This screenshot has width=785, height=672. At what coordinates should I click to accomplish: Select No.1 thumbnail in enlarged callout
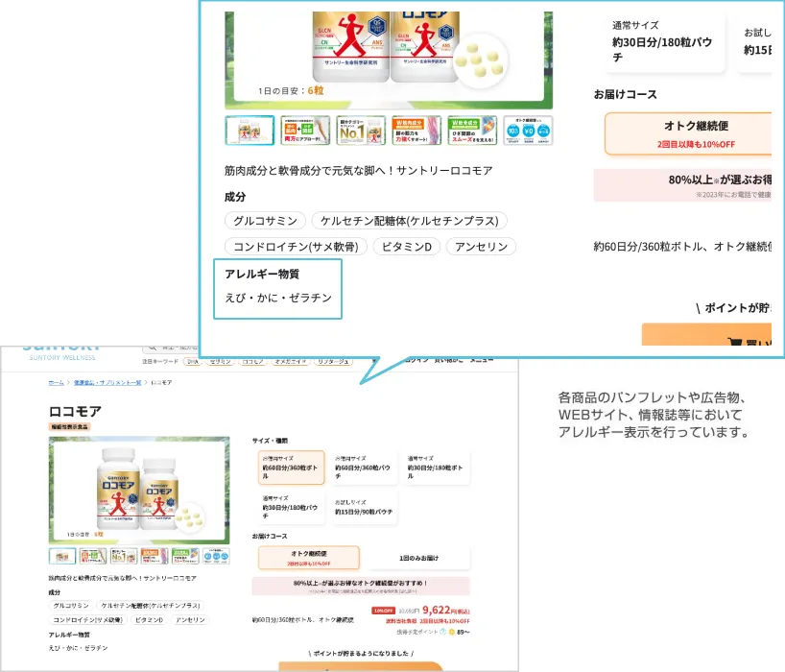(x=361, y=131)
